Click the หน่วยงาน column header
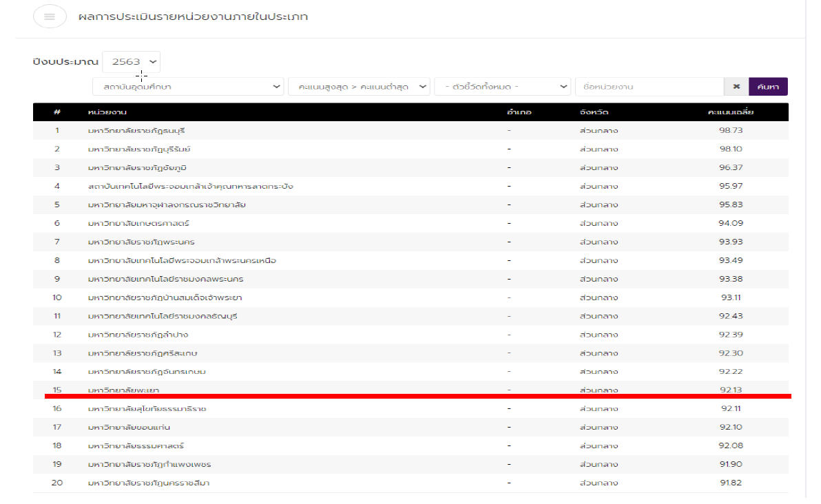Image resolution: width=821 pixels, height=504 pixels. [x=107, y=112]
